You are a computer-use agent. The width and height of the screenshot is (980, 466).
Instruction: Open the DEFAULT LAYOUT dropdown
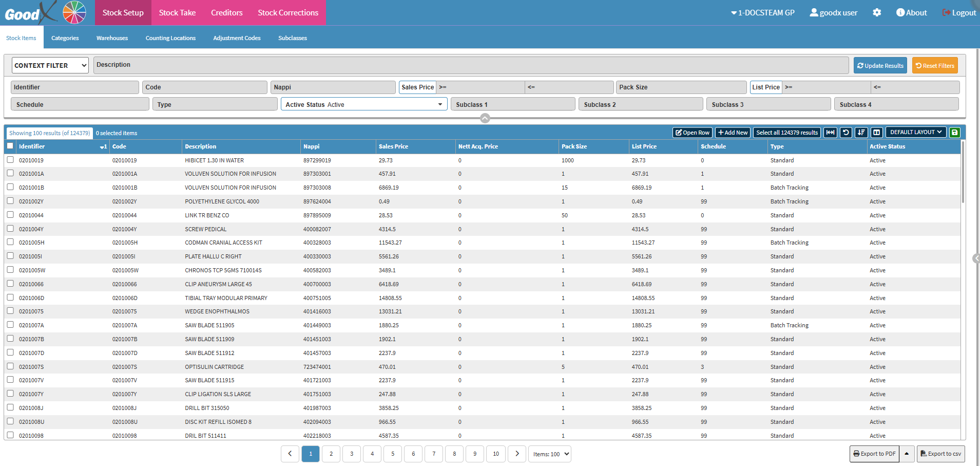pyautogui.click(x=915, y=132)
